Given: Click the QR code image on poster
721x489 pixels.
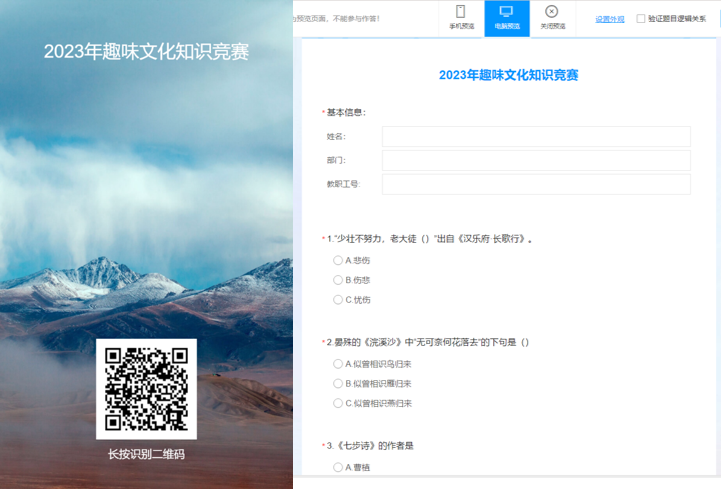Looking at the screenshot, I should 146,389.
